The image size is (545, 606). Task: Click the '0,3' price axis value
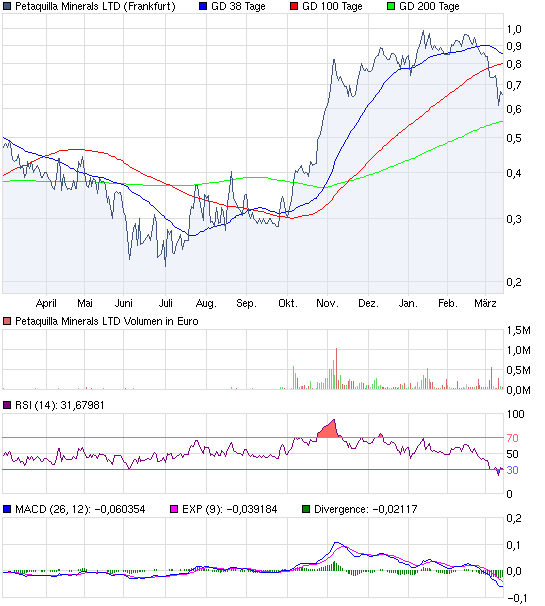(514, 219)
